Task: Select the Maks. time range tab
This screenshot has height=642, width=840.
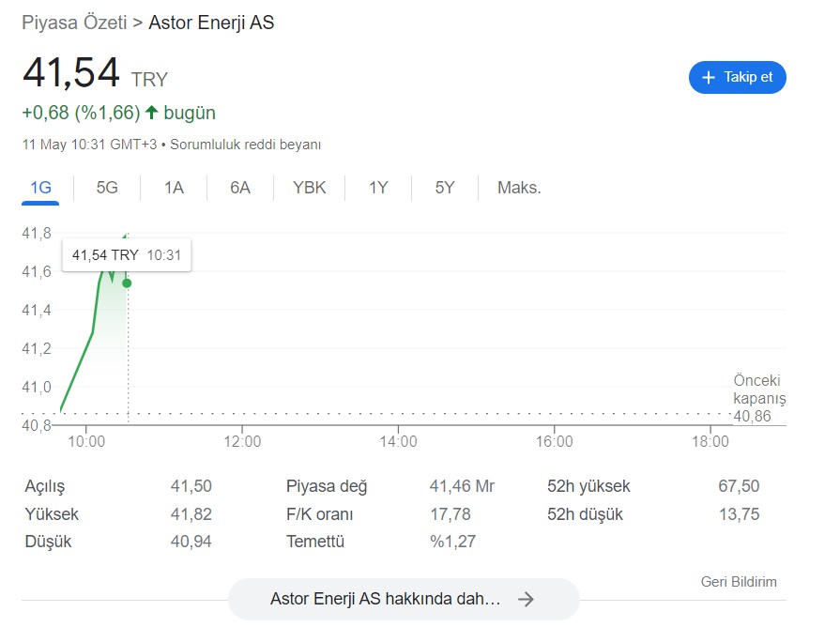Action: 519,188
